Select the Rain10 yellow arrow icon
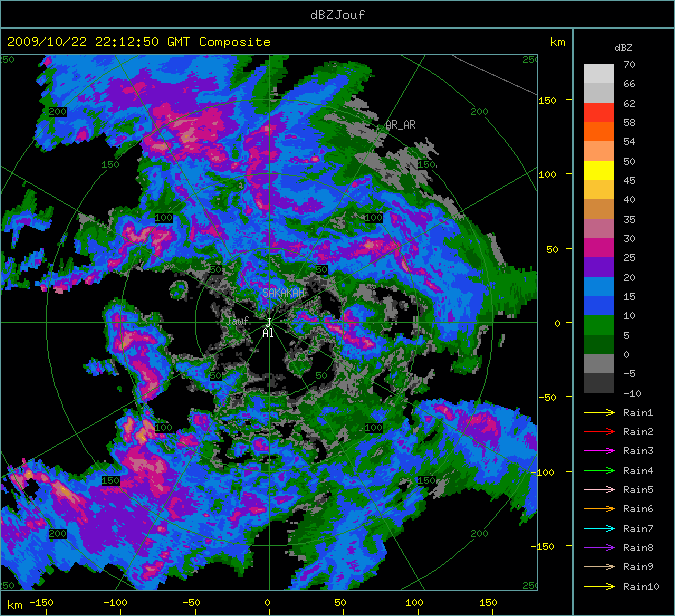The height and width of the screenshot is (616, 675). tap(599, 586)
